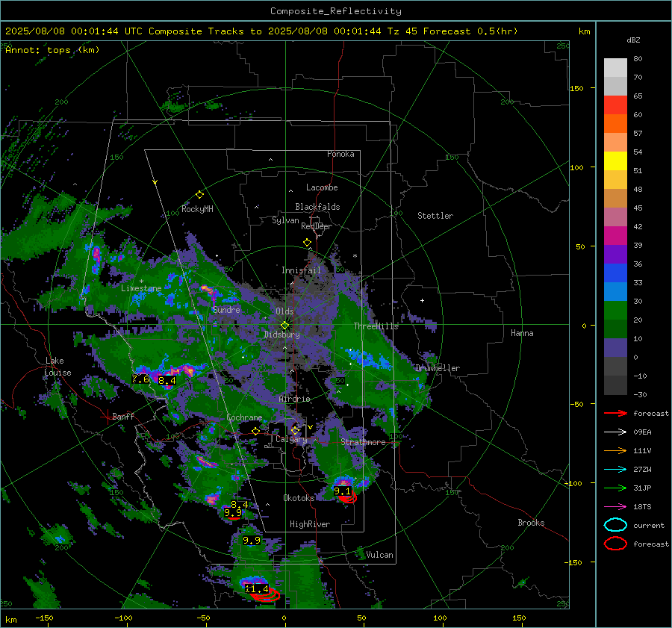Screen dimensions: 672x628
Task: Click the dBZ legend heading
Action: click(633, 40)
